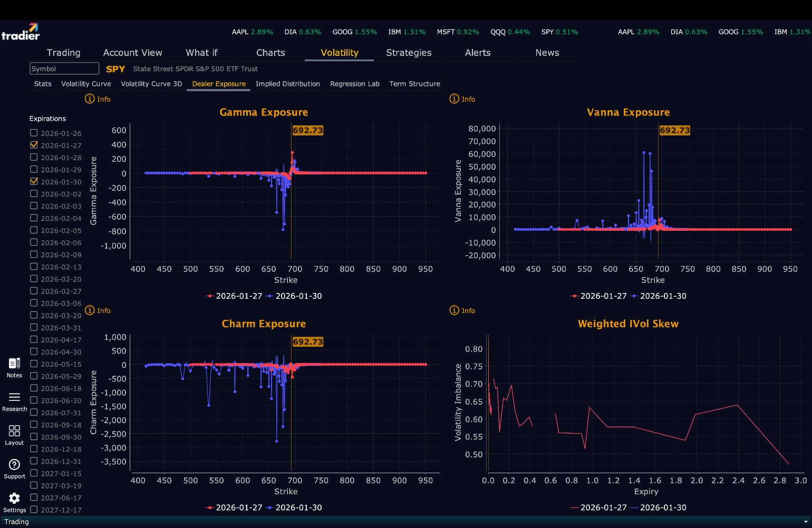Enable the 2026-02-20 expiration checkbox

click(x=34, y=279)
